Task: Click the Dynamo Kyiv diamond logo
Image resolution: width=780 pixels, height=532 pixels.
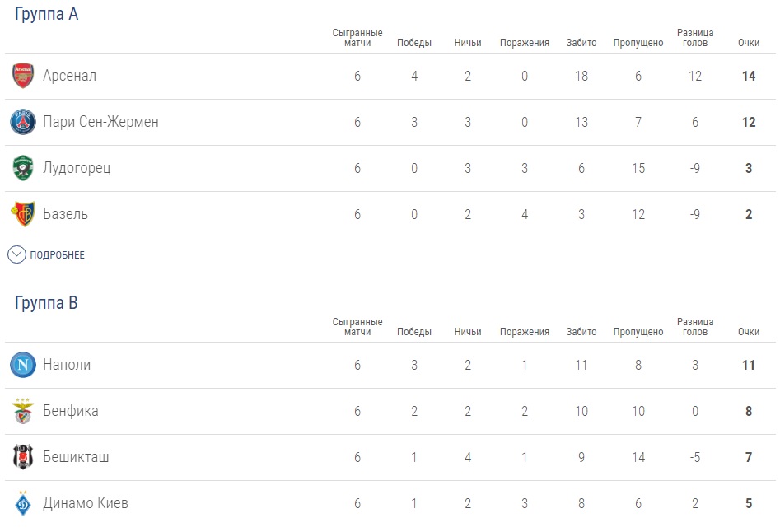Action: [23, 503]
